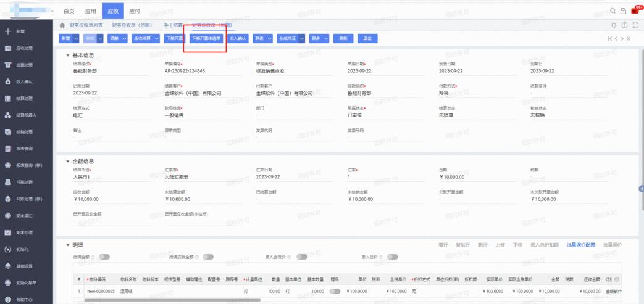Click the 增行 action above the detail table
Viewport: 644px width, 304px height.
point(443,245)
